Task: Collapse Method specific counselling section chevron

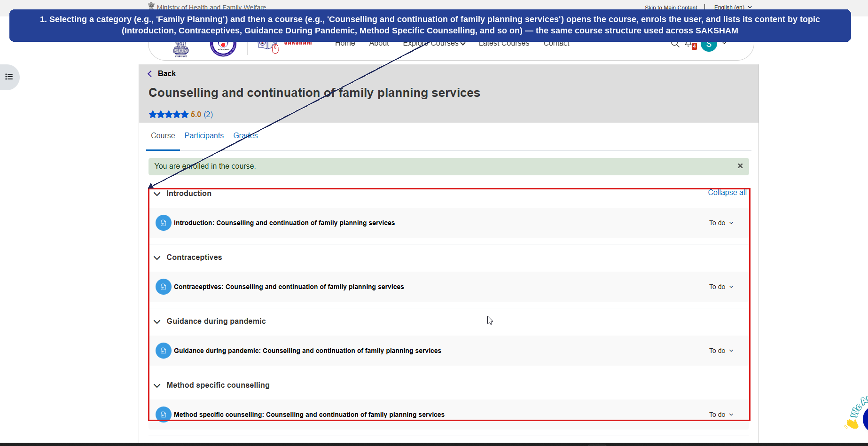Action: (x=157, y=385)
